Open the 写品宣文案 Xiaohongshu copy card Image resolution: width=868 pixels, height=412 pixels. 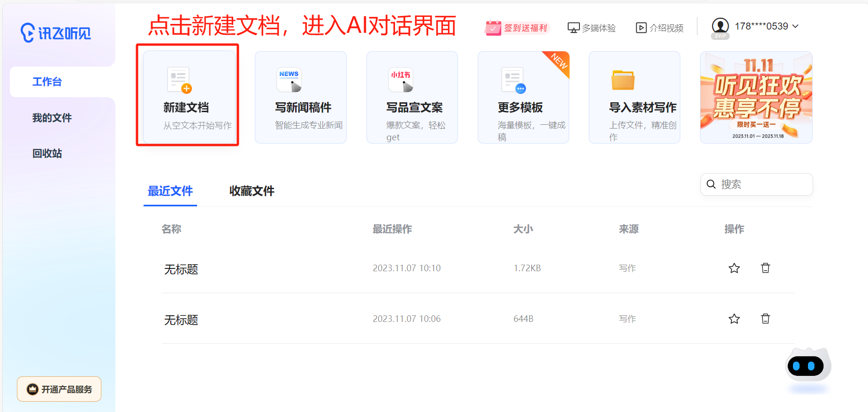pos(411,97)
